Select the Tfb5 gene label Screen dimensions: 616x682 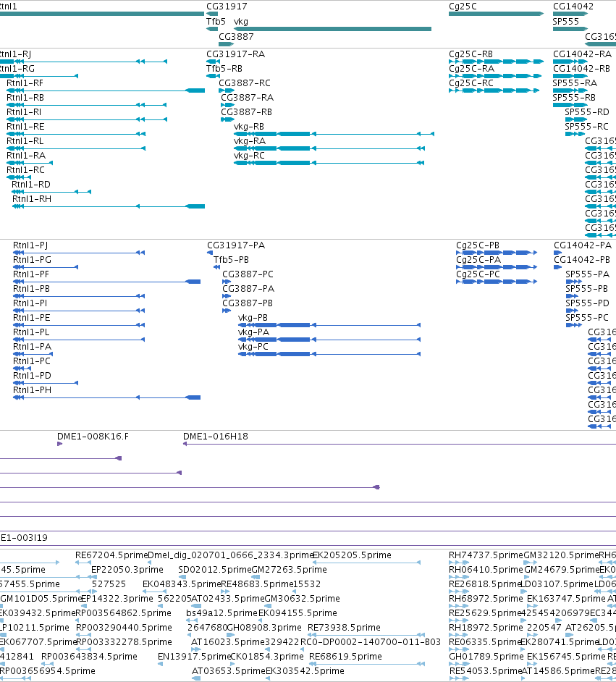tap(216, 21)
